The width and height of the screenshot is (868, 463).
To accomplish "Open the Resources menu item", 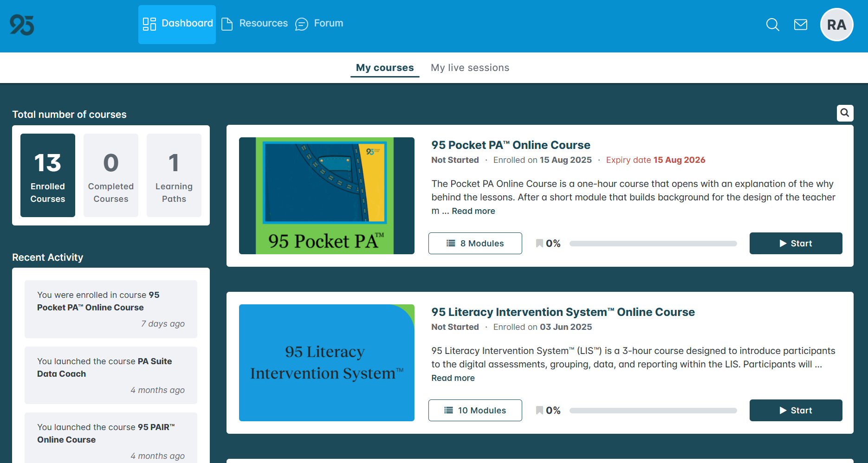I will pyautogui.click(x=254, y=24).
